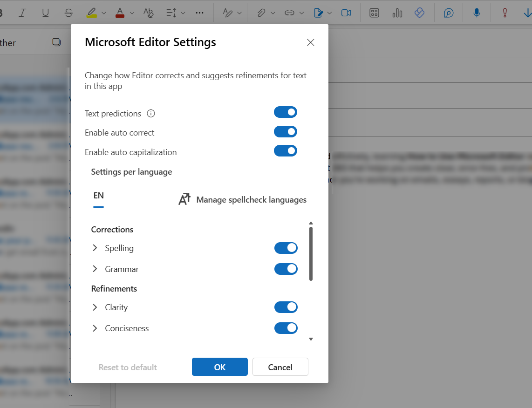
Task: Open the attach file dropdown arrow
Action: point(273,13)
